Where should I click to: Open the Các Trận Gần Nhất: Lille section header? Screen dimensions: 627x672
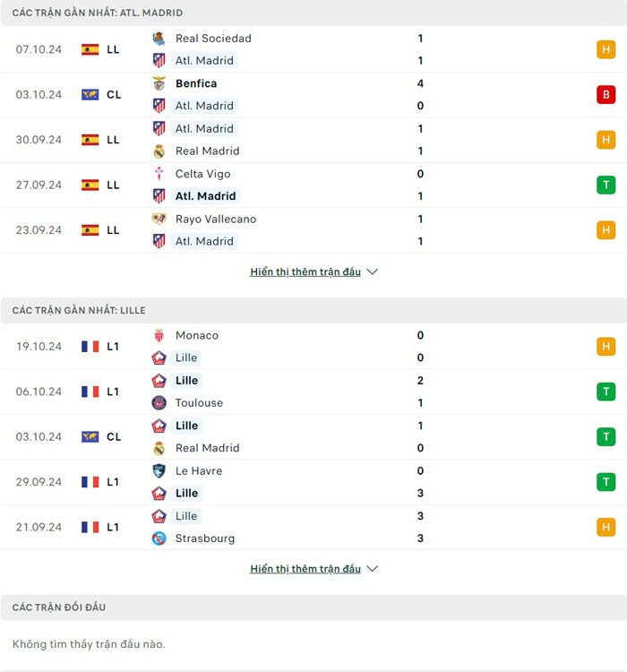[x=79, y=310]
